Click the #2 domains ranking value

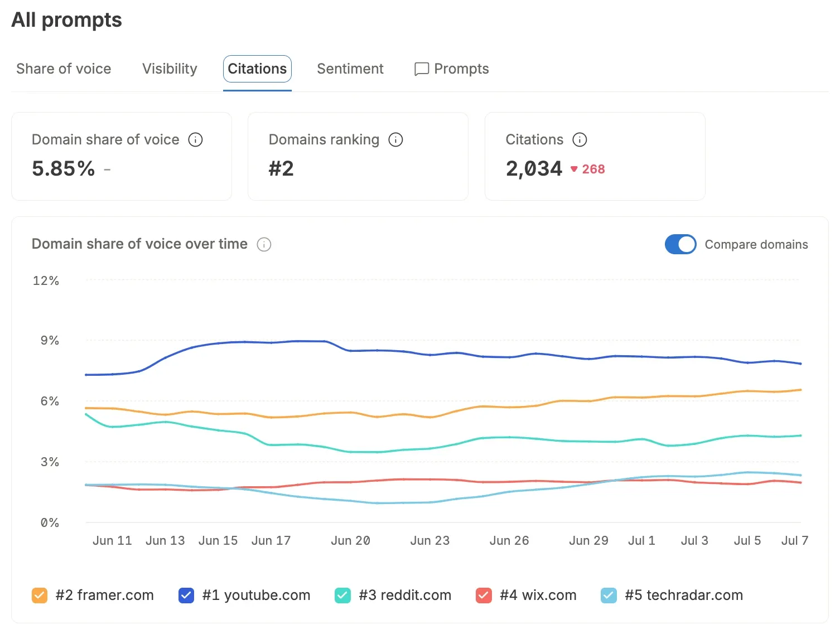(281, 168)
